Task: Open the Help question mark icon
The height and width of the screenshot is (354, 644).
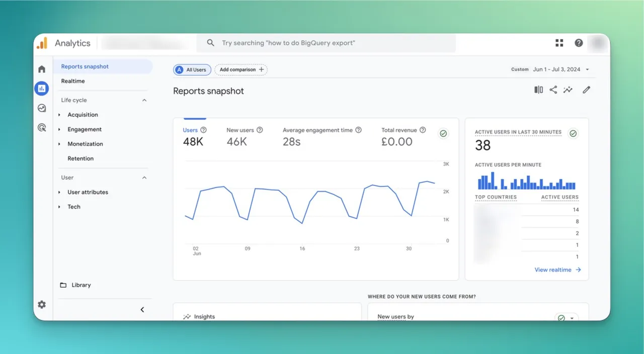Action: coord(579,43)
